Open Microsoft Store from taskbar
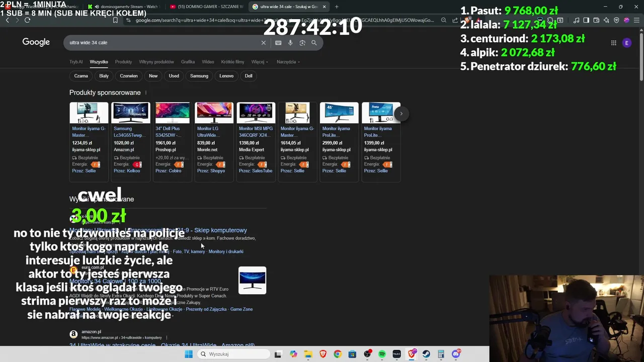Viewport: 644px width, 362px height. click(x=352, y=354)
